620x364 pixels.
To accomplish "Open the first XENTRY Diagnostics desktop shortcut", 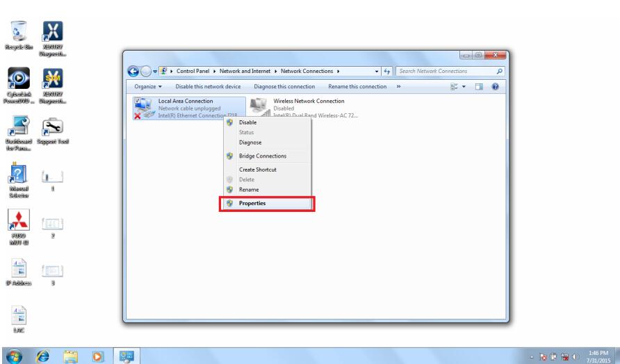I will click(x=53, y=39).
